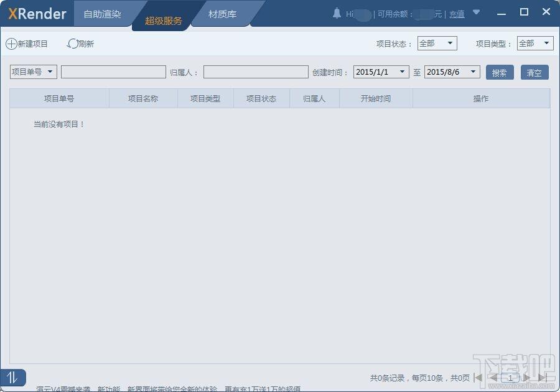Open the start date 2015/1/1 picker

[381, 72]
